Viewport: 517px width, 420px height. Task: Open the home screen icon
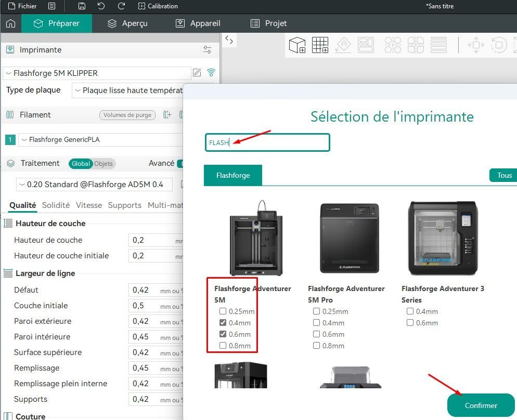tap(11, 23)
